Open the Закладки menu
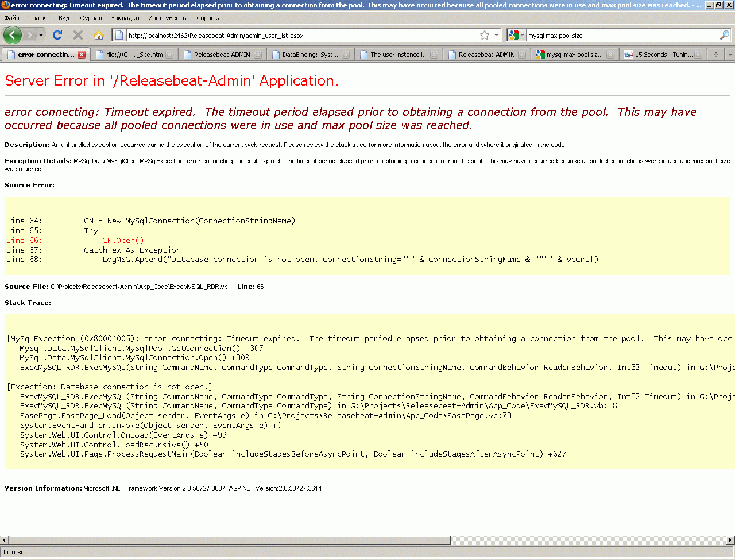This screenshot has width=735, height=560. point(125,18)
